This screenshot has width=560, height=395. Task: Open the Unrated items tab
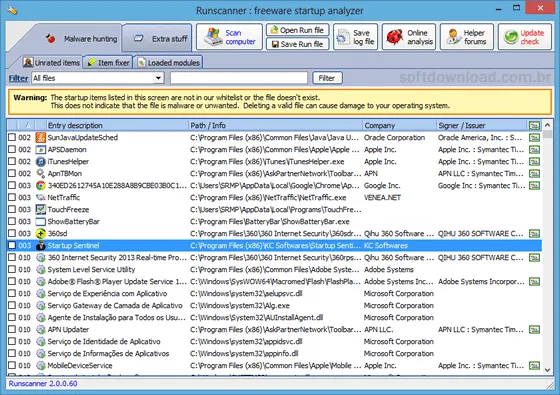click(51, 63)
